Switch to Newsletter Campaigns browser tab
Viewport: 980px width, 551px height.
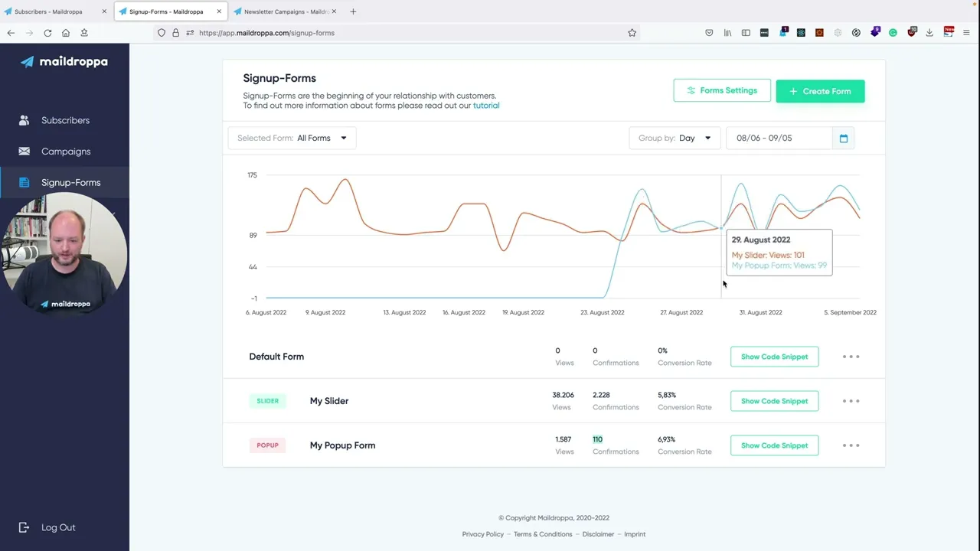pos(285,11)
